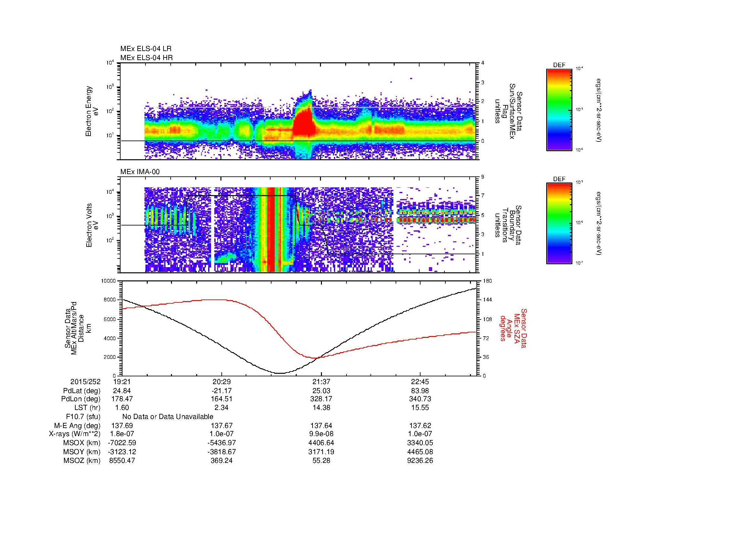Click the 'MSOX (km)' row label
This screenshot has height=534, width=756.
coord(82,443)
